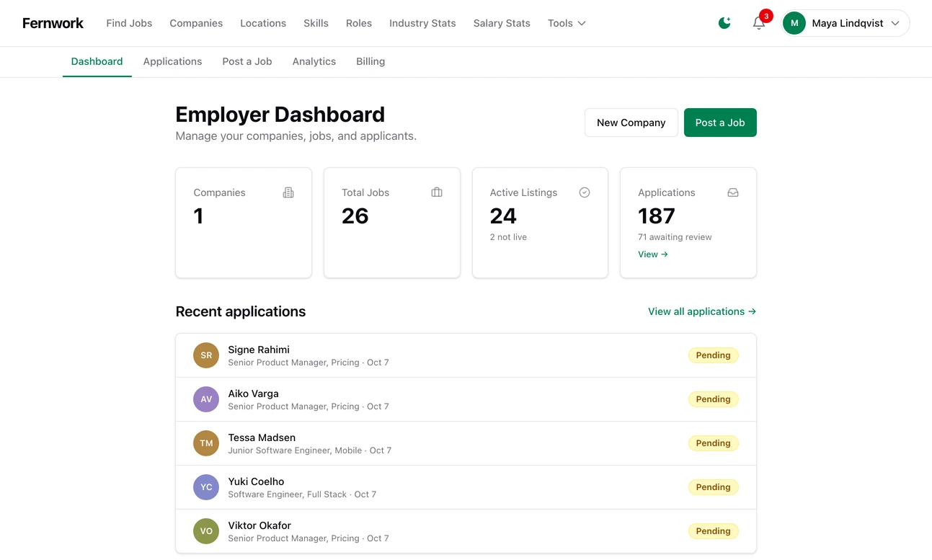Go to Companies in top navigation
Screen dimensions: 932x560
click(196, 23)
